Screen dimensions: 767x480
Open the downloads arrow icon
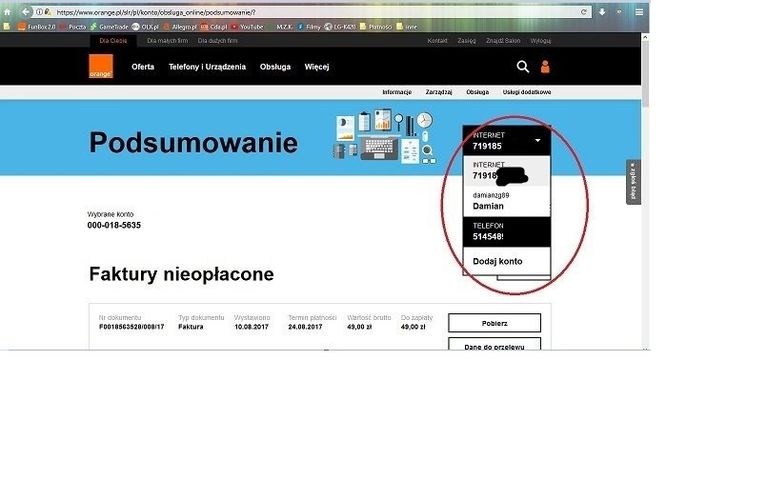click(x=602, y=12)
